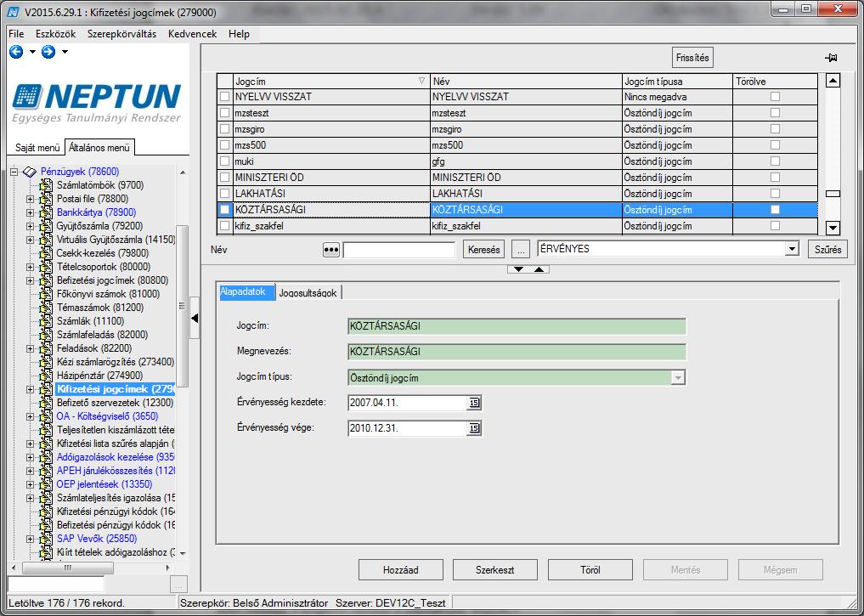This screenshot has height=616, width=864.
Task: Click the table scrollbar up arrow
Action: click(x=833, y=81)
